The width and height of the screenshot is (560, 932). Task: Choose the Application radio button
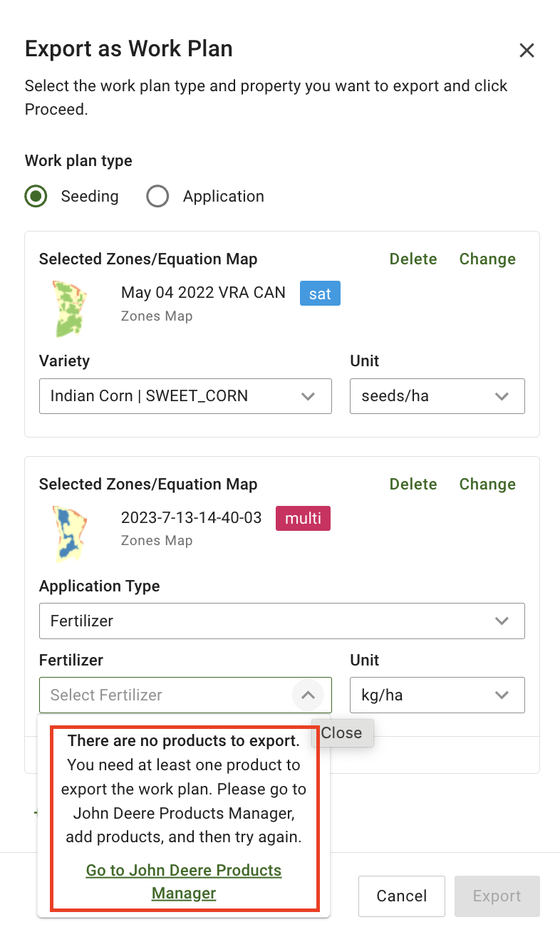click(x=157, y=197)
